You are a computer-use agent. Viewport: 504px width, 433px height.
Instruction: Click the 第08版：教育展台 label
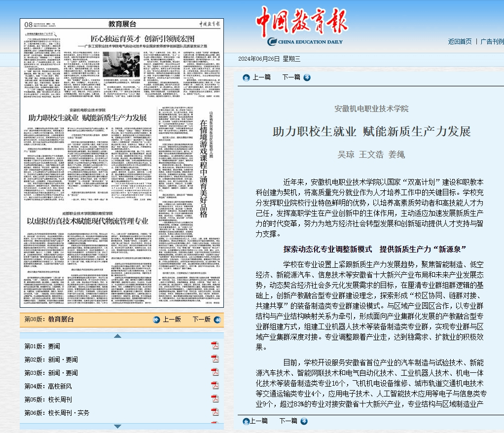tap(49, 319)
